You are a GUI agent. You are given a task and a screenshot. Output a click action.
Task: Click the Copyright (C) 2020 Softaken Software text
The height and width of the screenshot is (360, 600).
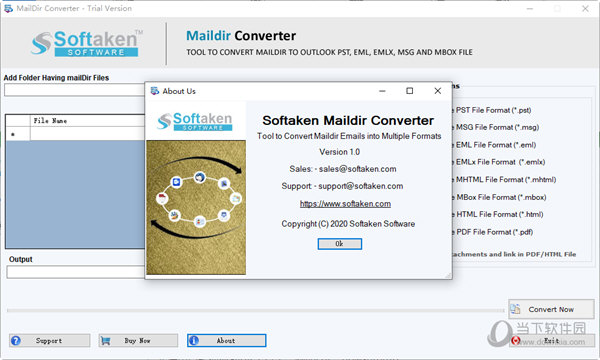348,224
